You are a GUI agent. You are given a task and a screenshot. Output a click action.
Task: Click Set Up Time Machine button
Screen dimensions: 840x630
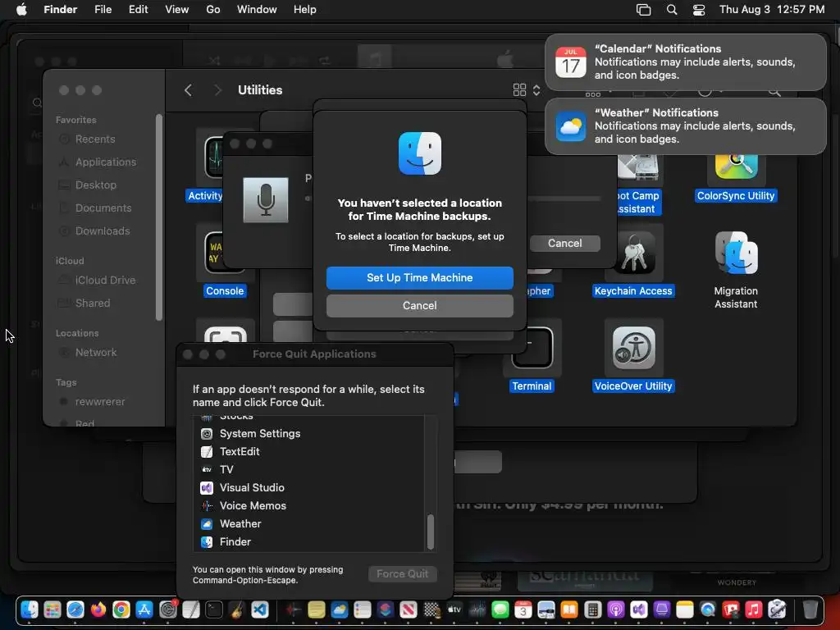(419, 277)
